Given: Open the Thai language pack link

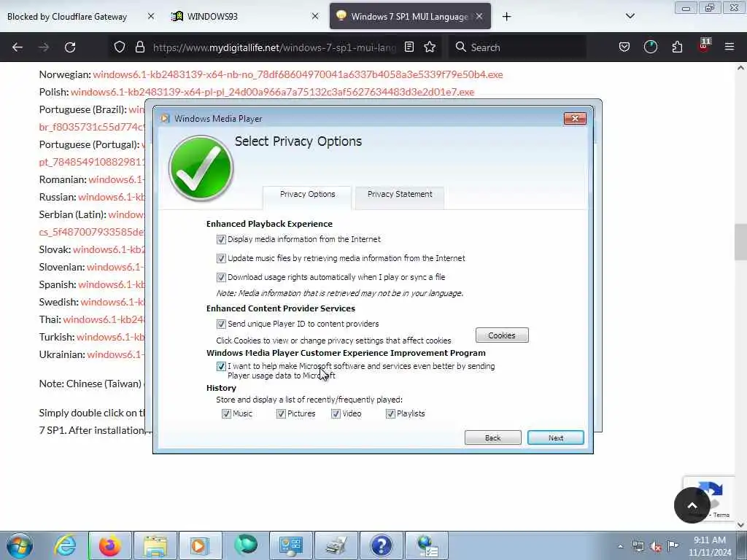Looking at the screenshot, I should [104, 319].
